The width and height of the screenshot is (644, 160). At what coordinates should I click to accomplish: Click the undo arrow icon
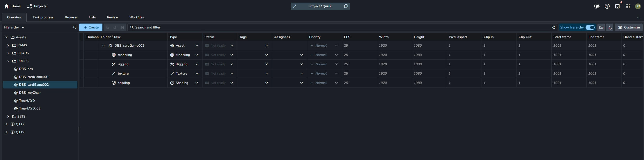(x=108, y=27)
